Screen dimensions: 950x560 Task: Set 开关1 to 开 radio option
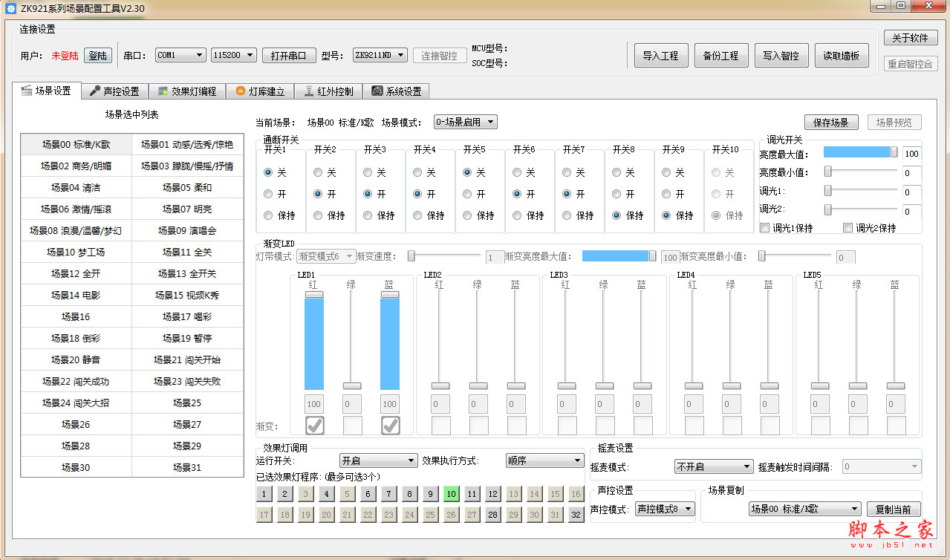269,194
